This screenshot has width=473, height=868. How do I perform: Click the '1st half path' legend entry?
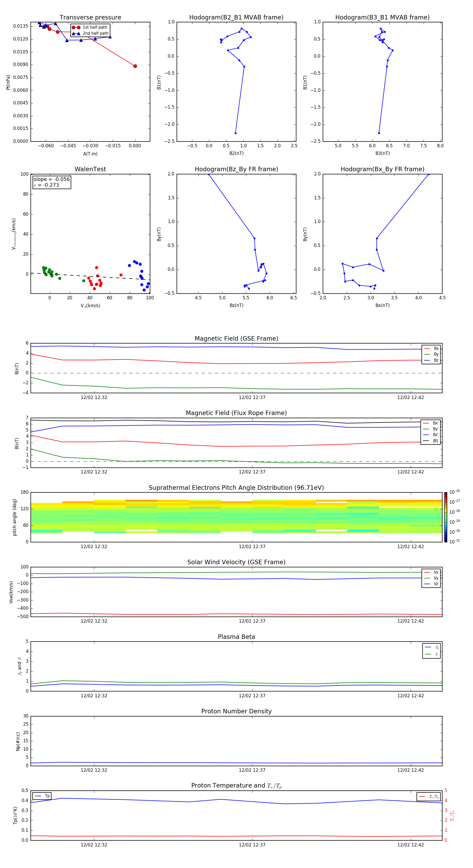[90, 27]
